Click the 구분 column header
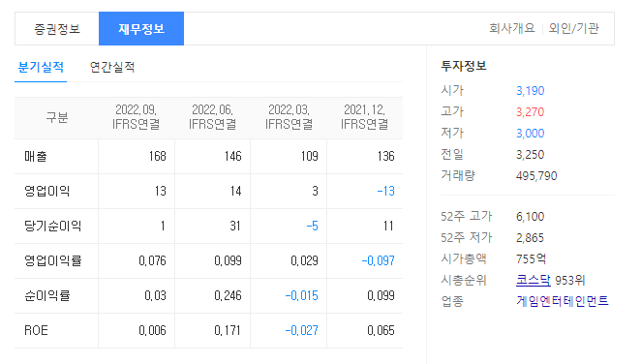The height and width of the screenshot is (364, 641). (x=57, y=118)
